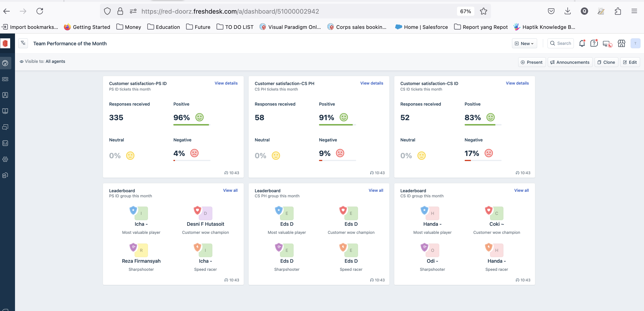Open Analytics reports icon in sidebar
The width and height of the screenshot is (644, 311).
(x=5, y=143)
